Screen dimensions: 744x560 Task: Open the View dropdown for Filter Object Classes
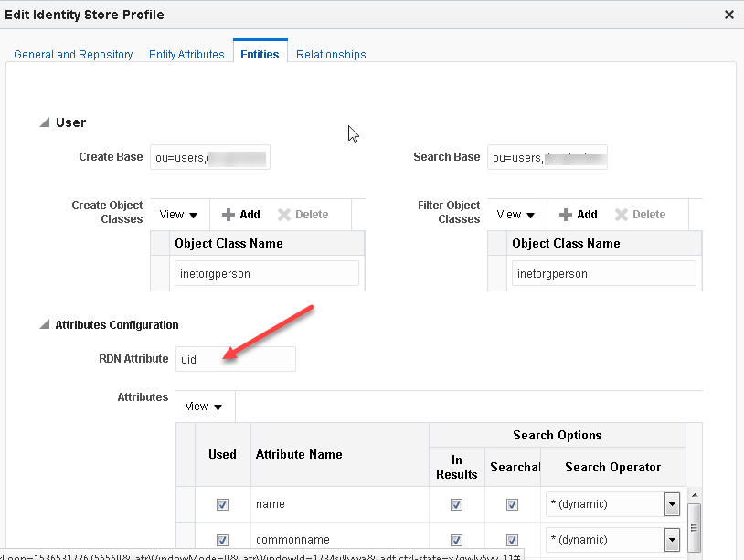(x=515, y=214)
